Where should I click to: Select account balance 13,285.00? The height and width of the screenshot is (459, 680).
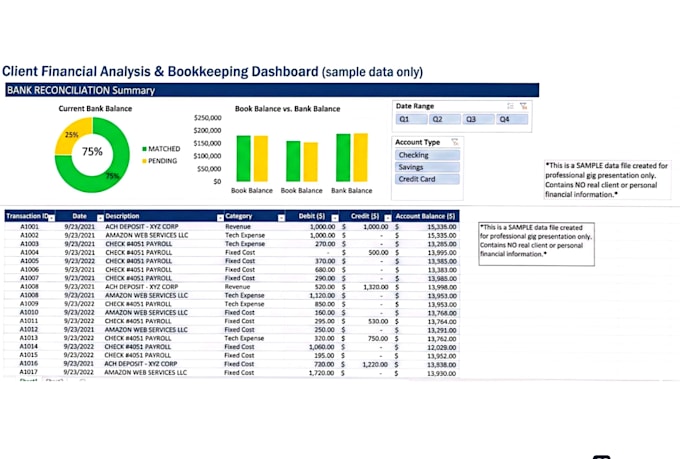[442, 244]
